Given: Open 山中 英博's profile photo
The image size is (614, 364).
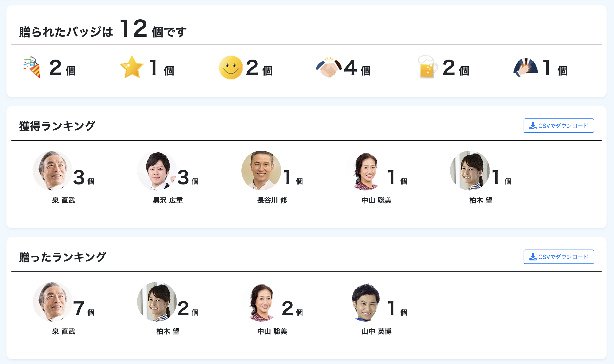Looking at the screenshot, I should 366,302.
